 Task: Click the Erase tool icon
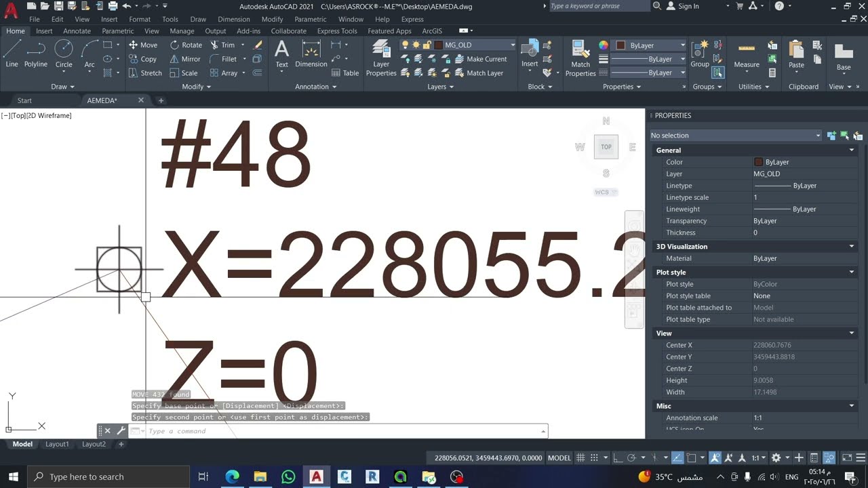258,45
